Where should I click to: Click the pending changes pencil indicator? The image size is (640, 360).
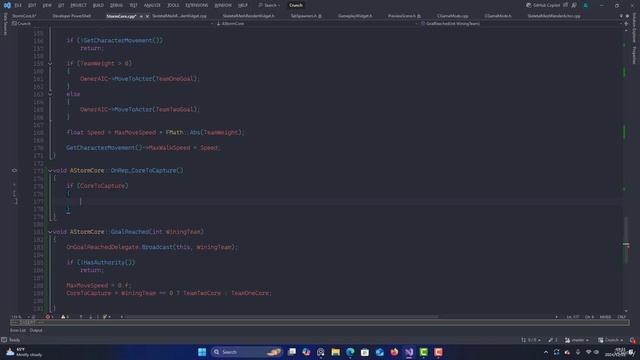(553, 340)
